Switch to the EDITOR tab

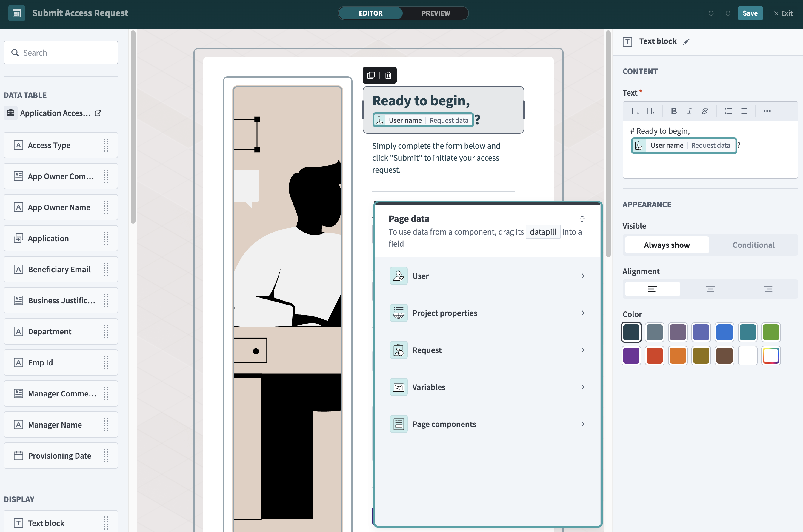370,13
